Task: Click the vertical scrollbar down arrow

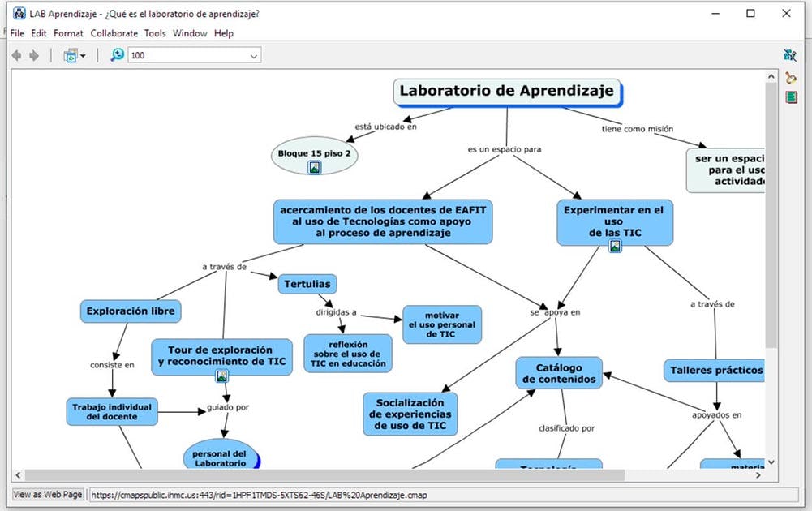Action: coord(771,461)
